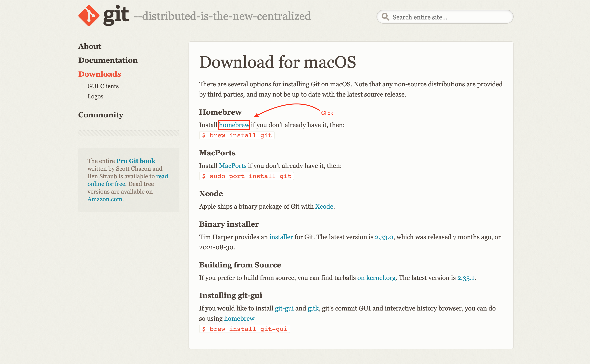Viewport: 590px width, 364px height.
Task: Click the search magnifying glass icon
Action: click(385, 17)
